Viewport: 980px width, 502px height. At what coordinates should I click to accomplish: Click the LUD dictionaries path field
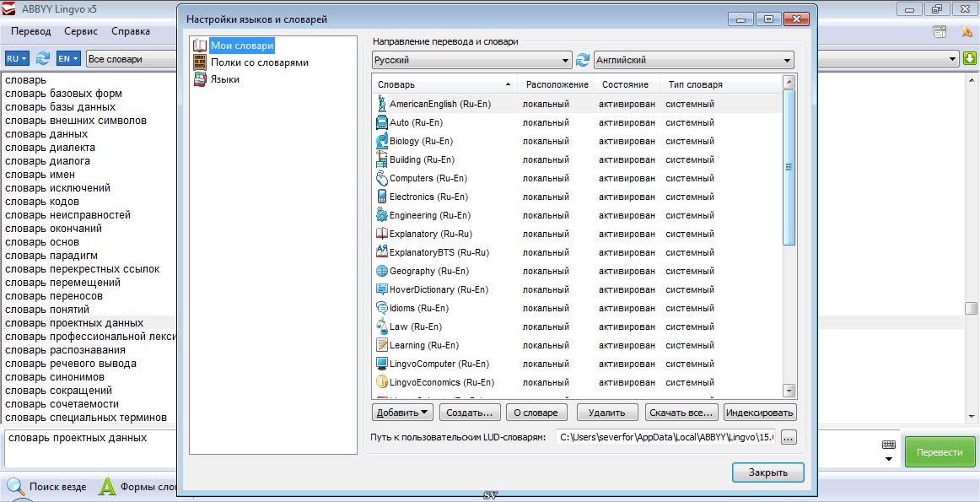(x=666, y=438)
